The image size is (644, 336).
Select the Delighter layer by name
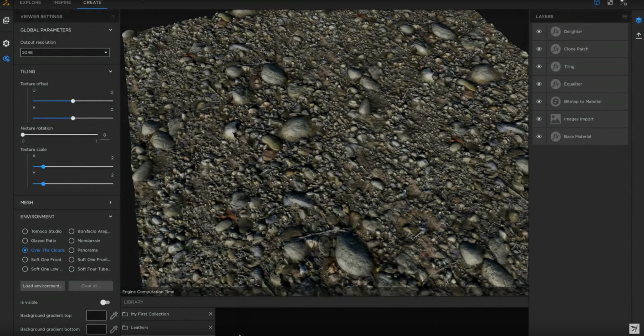573,31
